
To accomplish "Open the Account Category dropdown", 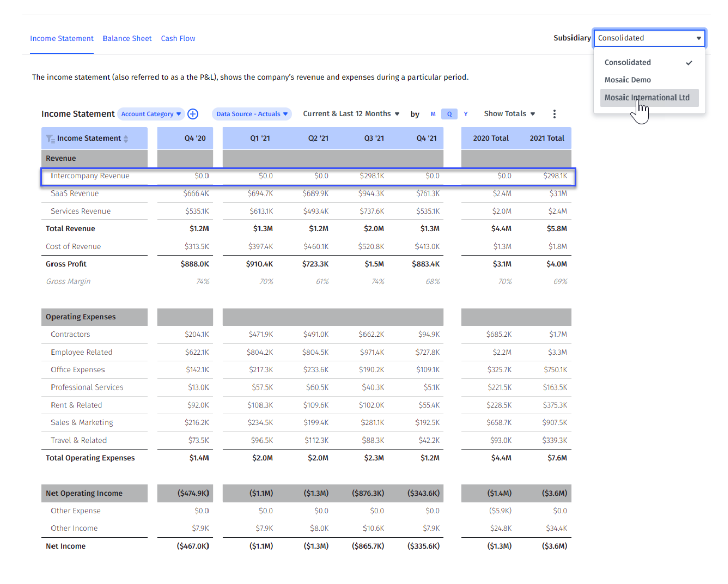I will click(150, 114).
